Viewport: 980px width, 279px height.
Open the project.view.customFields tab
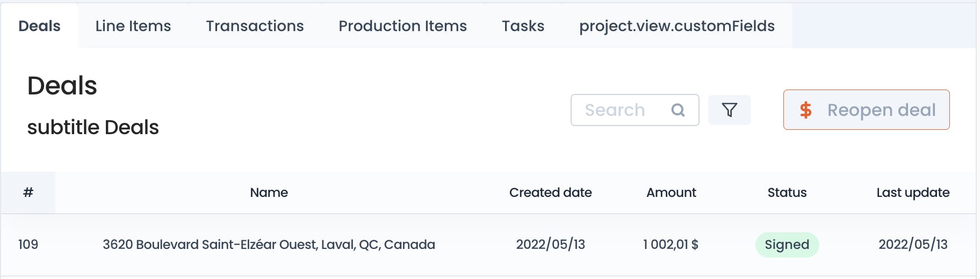(x=677, y=26)
